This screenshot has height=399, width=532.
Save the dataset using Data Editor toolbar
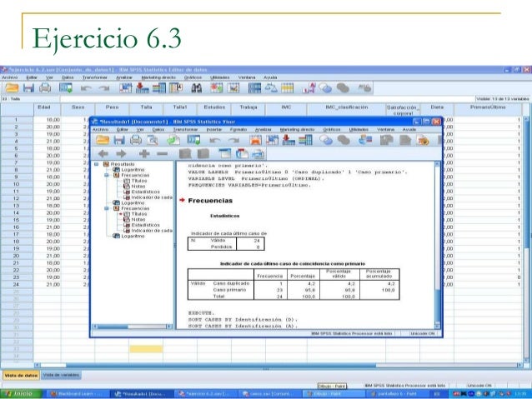pyautogui.click(x=28, y=88)
